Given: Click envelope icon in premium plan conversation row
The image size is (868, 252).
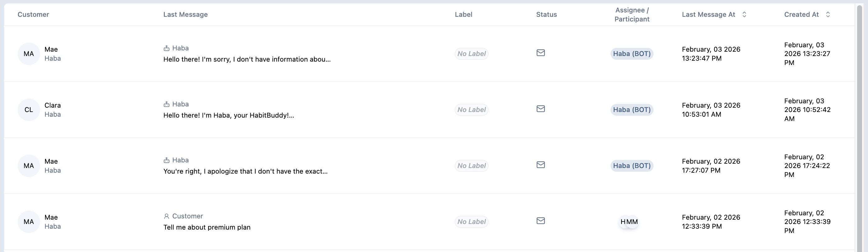Looking at the screenshot, I should (540, 221).
